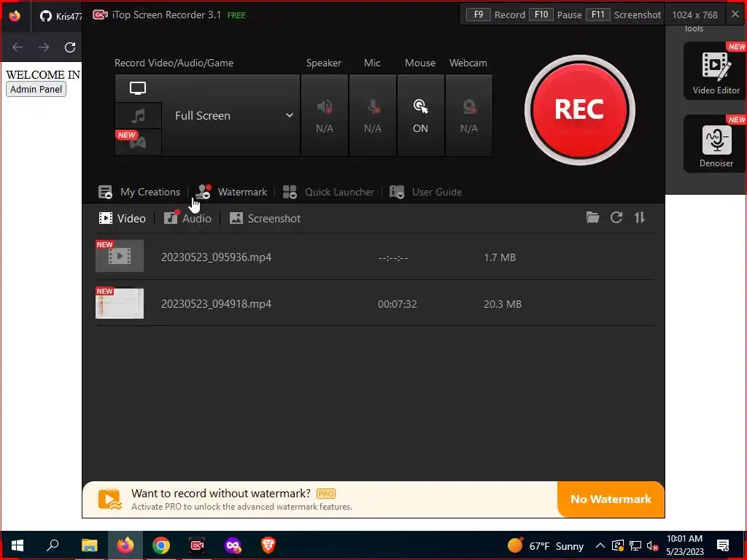Select file name 20230523_095936.mp4
Screen dimensions: 747x560
pyautogui.click(x=216, y=257)
